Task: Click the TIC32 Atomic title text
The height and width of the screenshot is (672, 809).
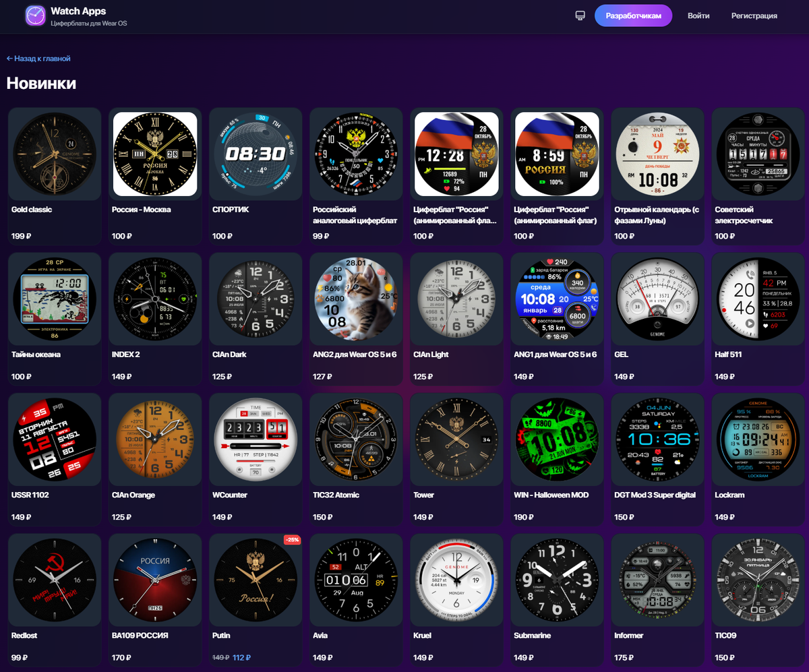Action: tap(336, 495)
